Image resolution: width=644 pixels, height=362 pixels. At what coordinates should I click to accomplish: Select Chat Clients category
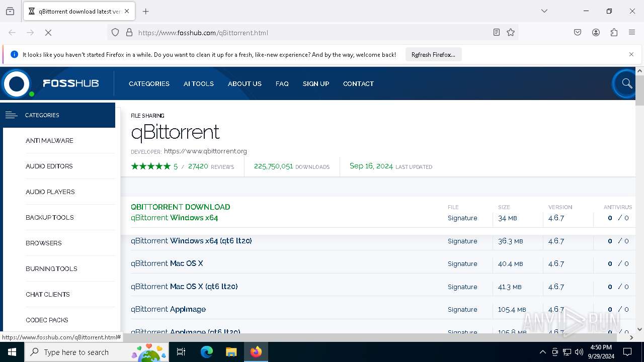pos(48,295)
